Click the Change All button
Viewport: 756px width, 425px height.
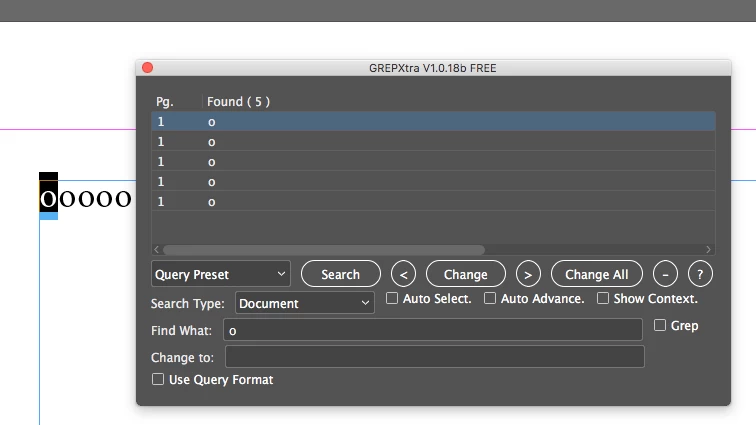(x=596, y=274)
